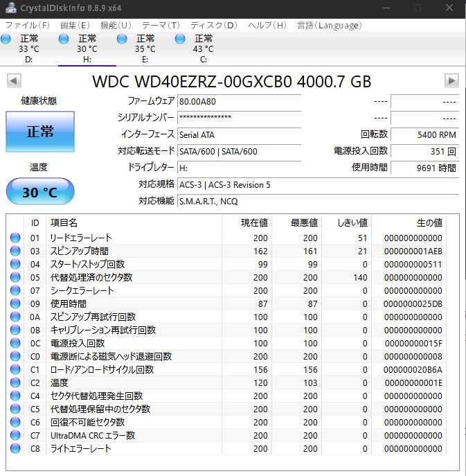Screen dimensions: 466x476
Task: Click the standard field ACS-3 Revision 5
Action: pos(318,184)
